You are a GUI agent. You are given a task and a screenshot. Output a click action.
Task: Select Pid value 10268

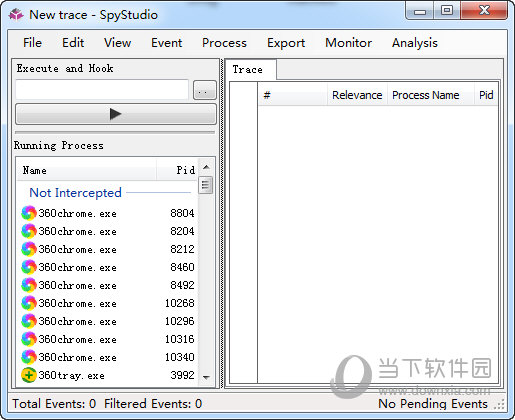[x=180, y=303]
